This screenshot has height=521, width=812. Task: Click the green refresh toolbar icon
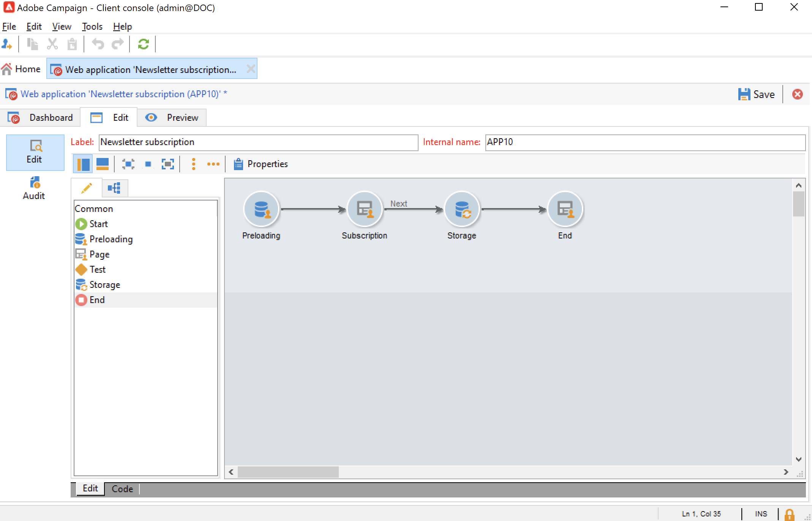coord(143,44)
